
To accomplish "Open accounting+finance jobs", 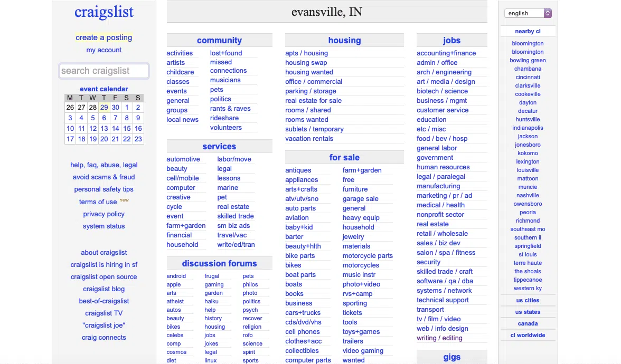I will pyautogui.click(x=446, y=53).
